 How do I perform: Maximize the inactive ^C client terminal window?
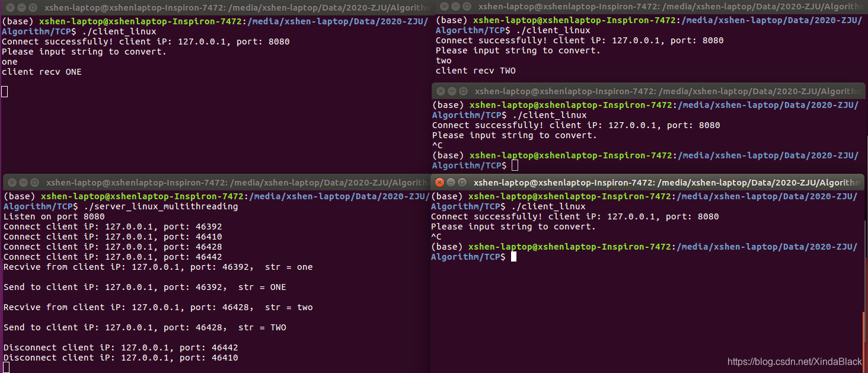click(x=463, y=91)
